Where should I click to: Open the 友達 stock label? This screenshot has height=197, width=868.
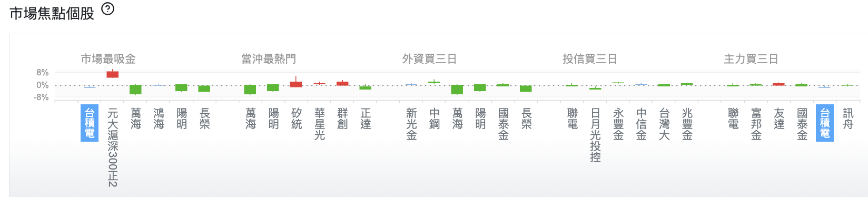click(x=779, y=119)
